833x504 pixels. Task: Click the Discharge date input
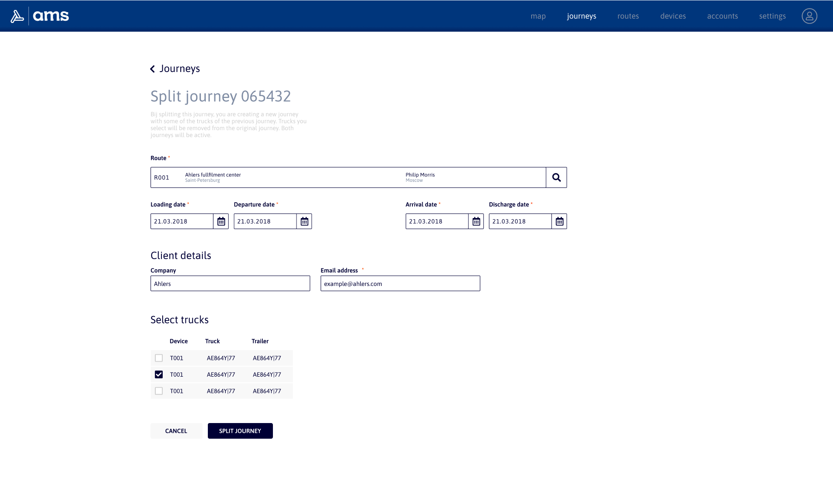click(520, 221)
